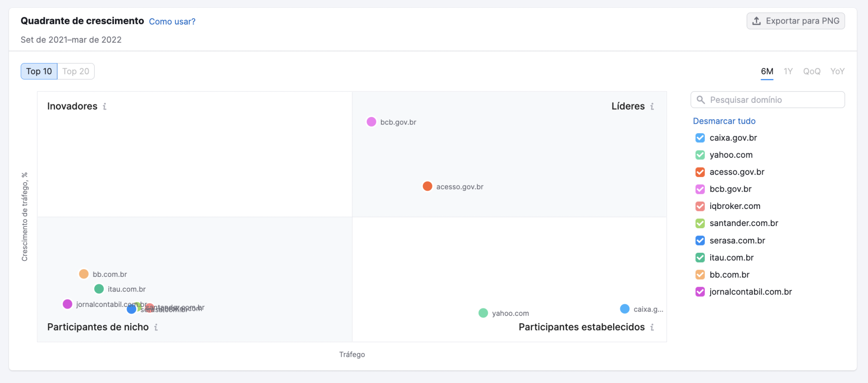The height and width of the screenshot is (383, 868).
Task: Click the info icon next to Inovadores
Action: coord(104,106)
